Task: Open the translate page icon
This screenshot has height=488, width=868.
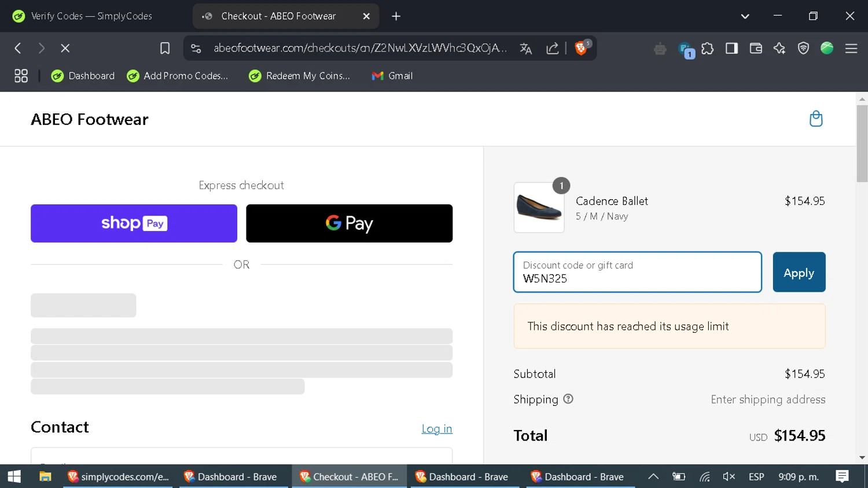Action: [x=525, y=49]
